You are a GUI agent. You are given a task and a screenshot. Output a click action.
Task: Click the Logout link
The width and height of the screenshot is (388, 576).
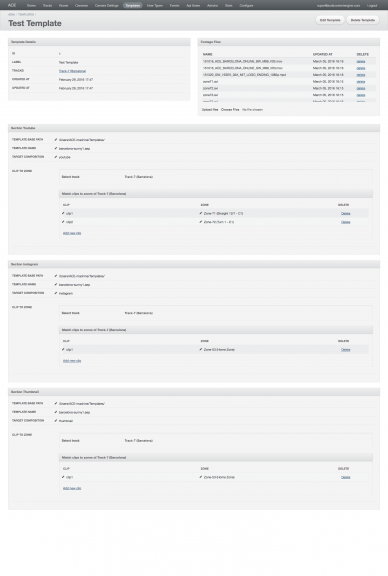click(x=372, y=6)
